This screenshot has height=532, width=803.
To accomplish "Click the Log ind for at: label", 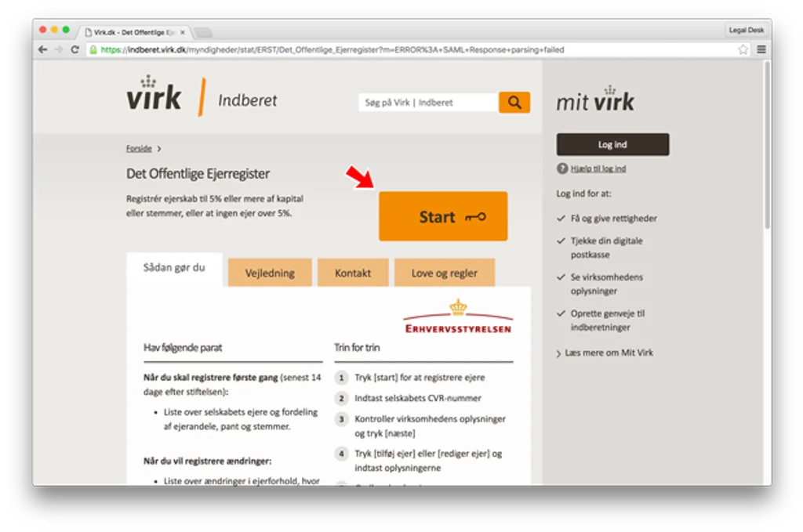I will click(583, 194).
